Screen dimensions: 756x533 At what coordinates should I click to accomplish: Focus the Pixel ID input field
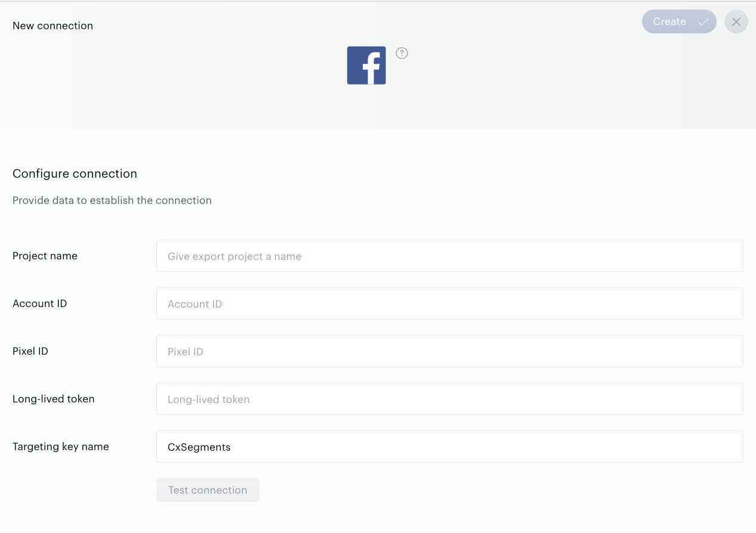click(450, 351)
